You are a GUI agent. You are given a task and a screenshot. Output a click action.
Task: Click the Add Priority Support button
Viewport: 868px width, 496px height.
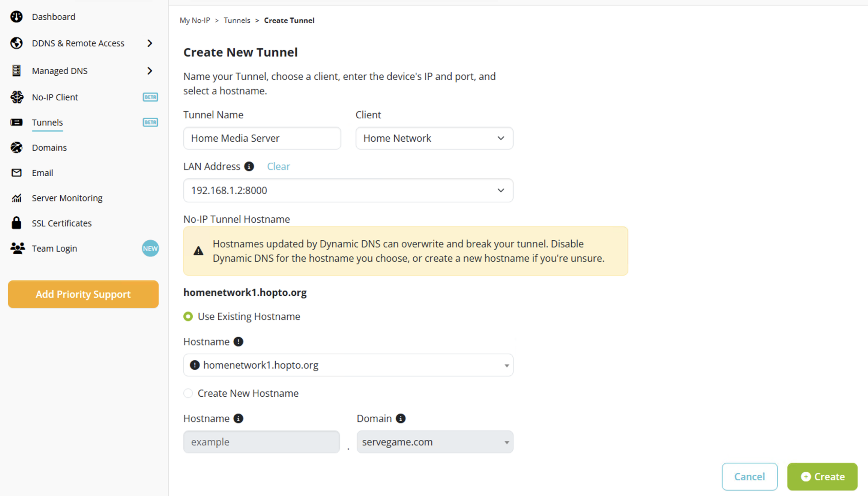(x=83, y=294)
